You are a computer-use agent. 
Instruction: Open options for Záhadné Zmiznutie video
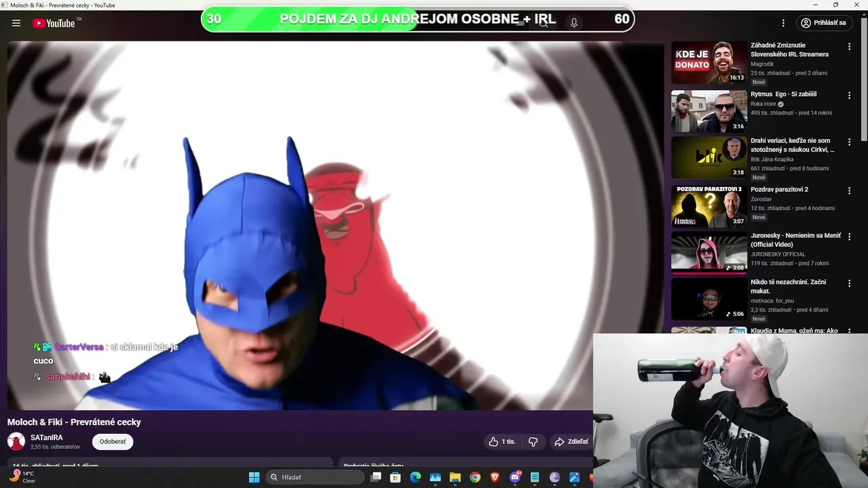[x=849, y=47]
